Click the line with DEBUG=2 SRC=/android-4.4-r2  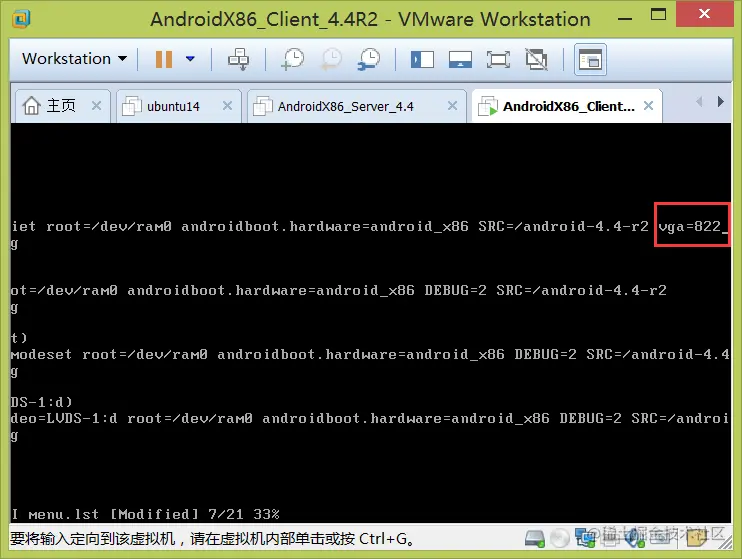338,290
